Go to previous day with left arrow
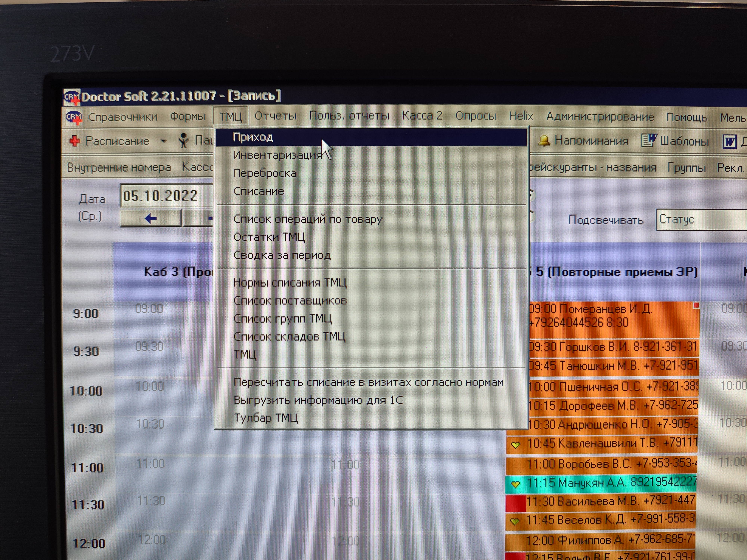The height and width of the screenshot is (560, 747). pyautogui.click(x=151, y=218)
